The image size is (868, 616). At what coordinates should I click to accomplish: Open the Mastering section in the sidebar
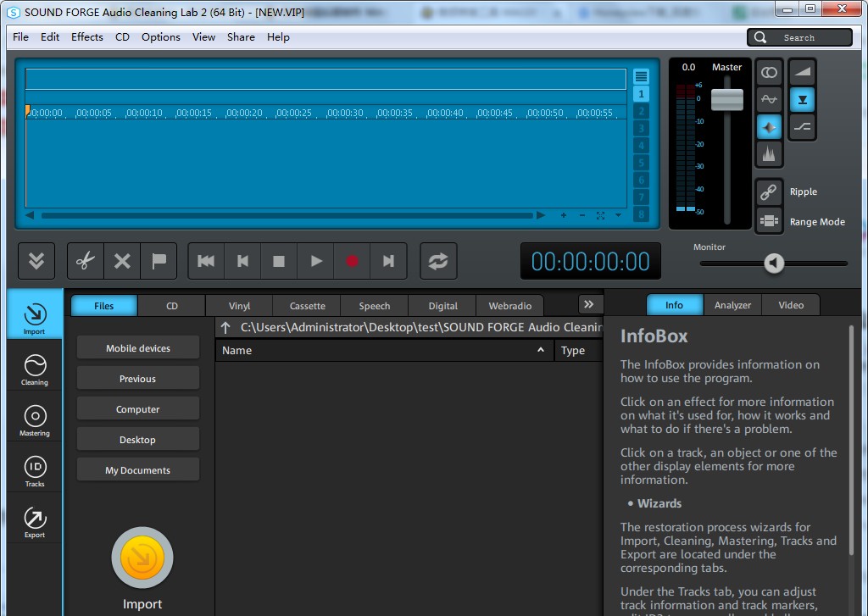(x=34, y=418)
